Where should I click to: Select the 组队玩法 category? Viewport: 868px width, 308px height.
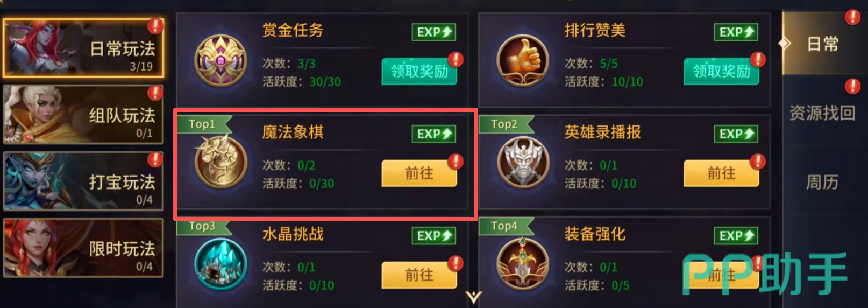83,115
